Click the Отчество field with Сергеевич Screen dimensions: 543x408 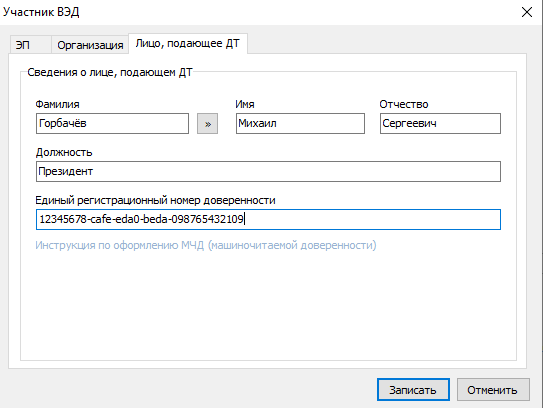tap(440, 123)
